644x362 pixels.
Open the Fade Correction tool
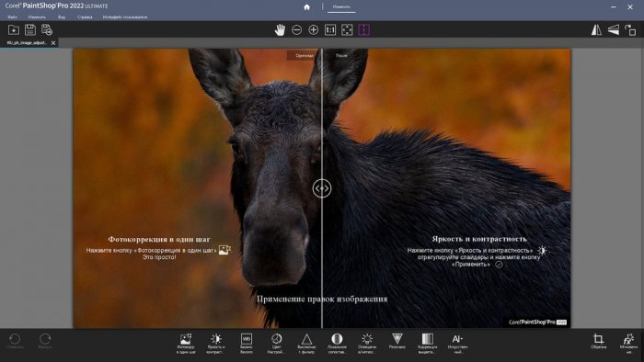coord(428,344)
